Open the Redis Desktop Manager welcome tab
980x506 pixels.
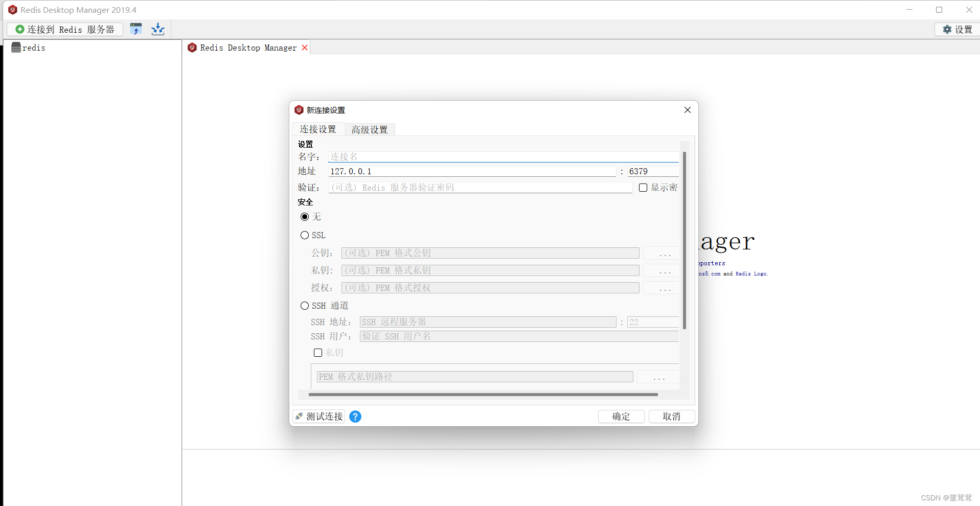[248, 48]
